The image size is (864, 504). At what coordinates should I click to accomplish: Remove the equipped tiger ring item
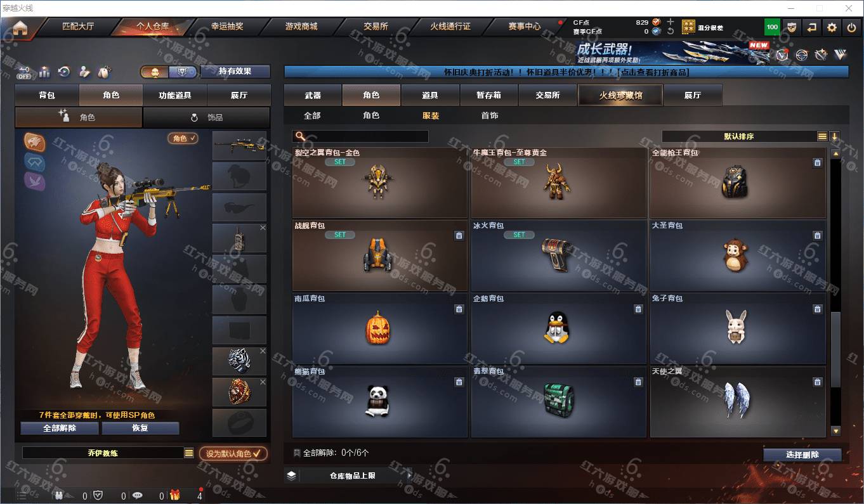click(263, 351)
